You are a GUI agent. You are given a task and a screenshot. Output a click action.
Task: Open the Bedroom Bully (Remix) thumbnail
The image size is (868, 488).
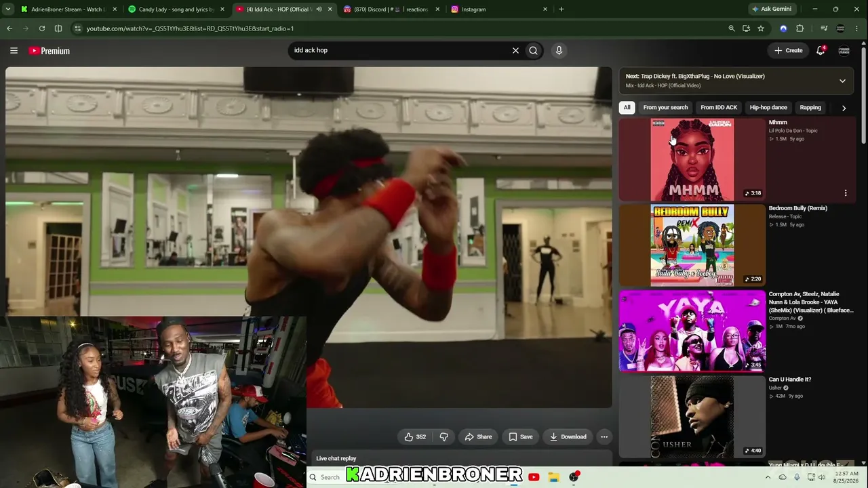tap(692, 245)
